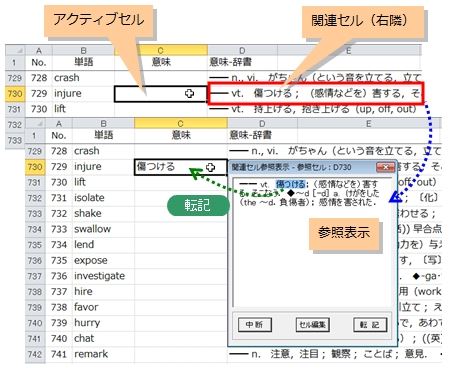The width and height of the screenshot is (451, 368).
Task: Click the highlighted 傷つける text in the dialog
Action: click(x=290, y=184)
